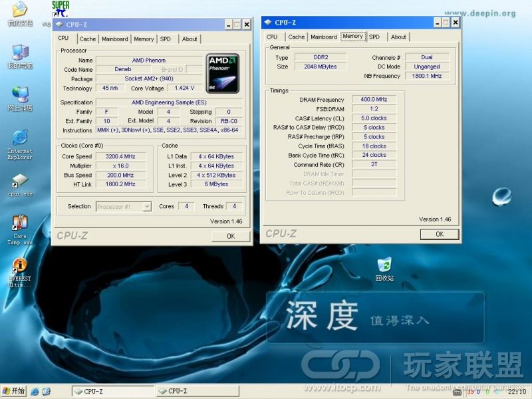Click the AMD Phenom name field
The height and width of the screenshot is (399, 532).
149,61
